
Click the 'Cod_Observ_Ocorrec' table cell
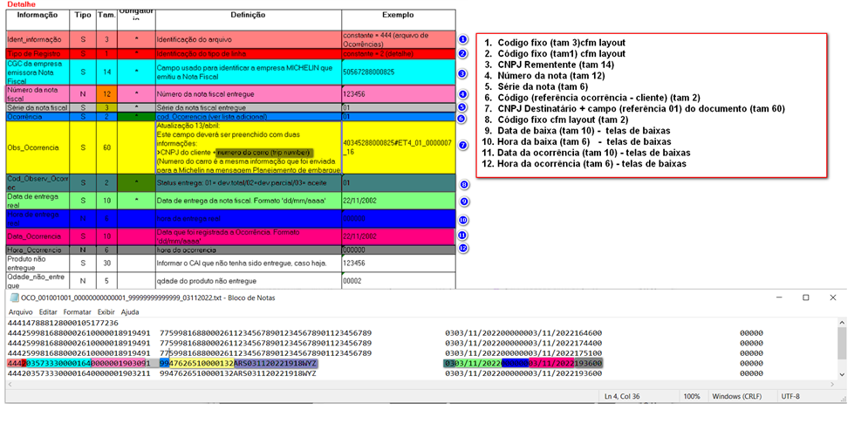(x=38, y=182)
